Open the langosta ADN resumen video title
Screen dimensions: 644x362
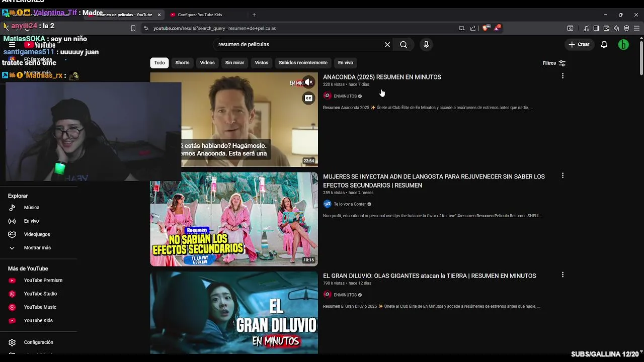point(434,181)
